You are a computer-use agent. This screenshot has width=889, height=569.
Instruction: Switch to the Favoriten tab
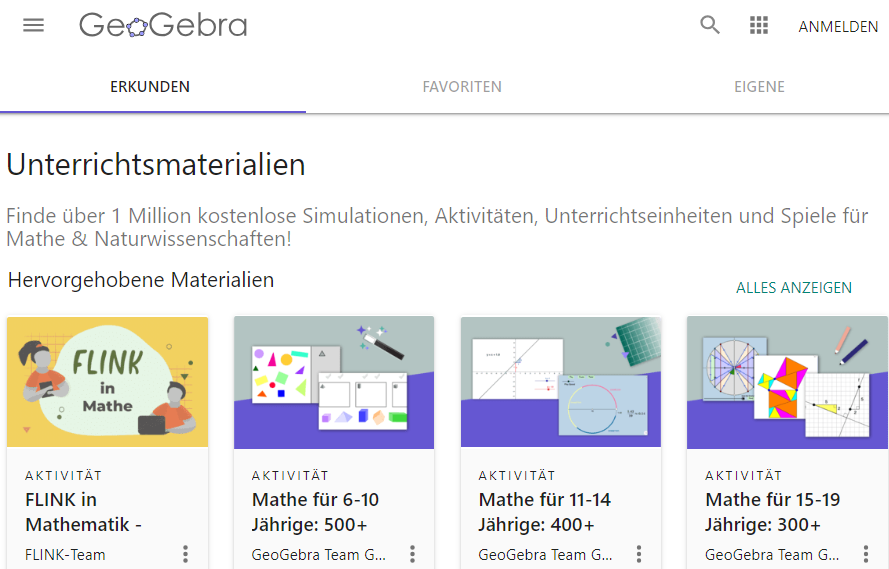[x=462, y=87]
